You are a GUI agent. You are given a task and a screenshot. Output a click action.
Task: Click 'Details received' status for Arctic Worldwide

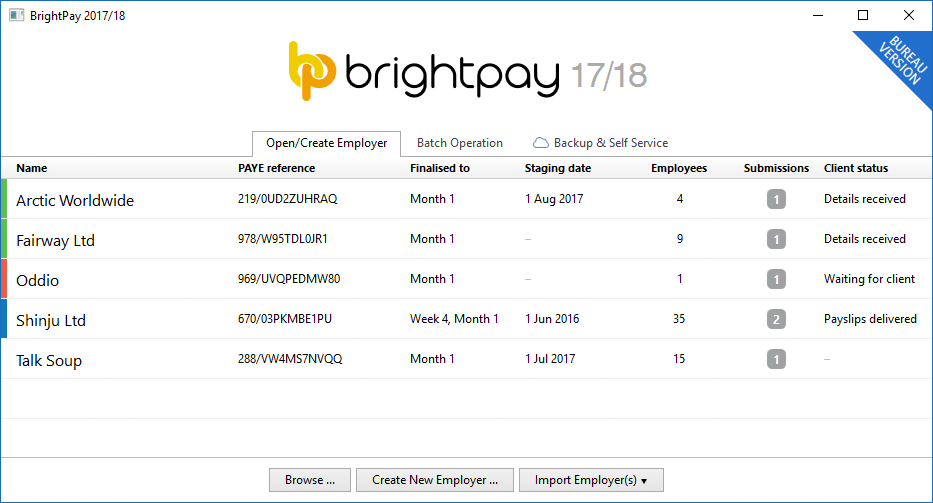(865, 199)
